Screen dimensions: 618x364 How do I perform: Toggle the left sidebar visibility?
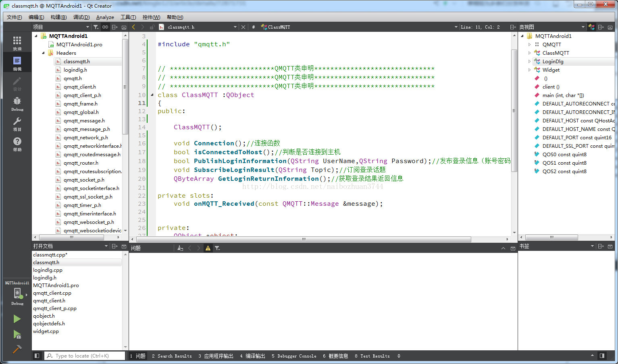tap(37, 356)
